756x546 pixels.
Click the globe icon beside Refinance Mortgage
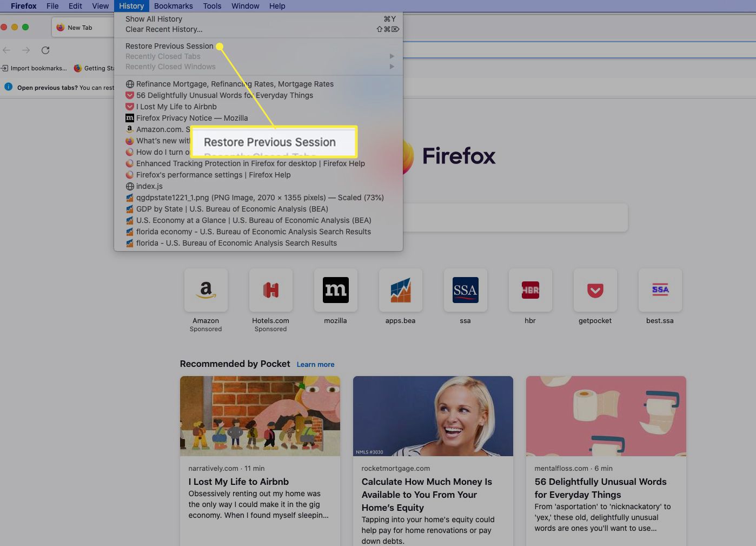point(130,84)
